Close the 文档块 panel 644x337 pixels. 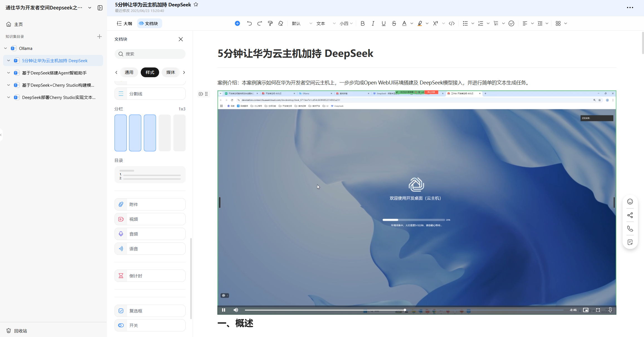click(181, 39)
